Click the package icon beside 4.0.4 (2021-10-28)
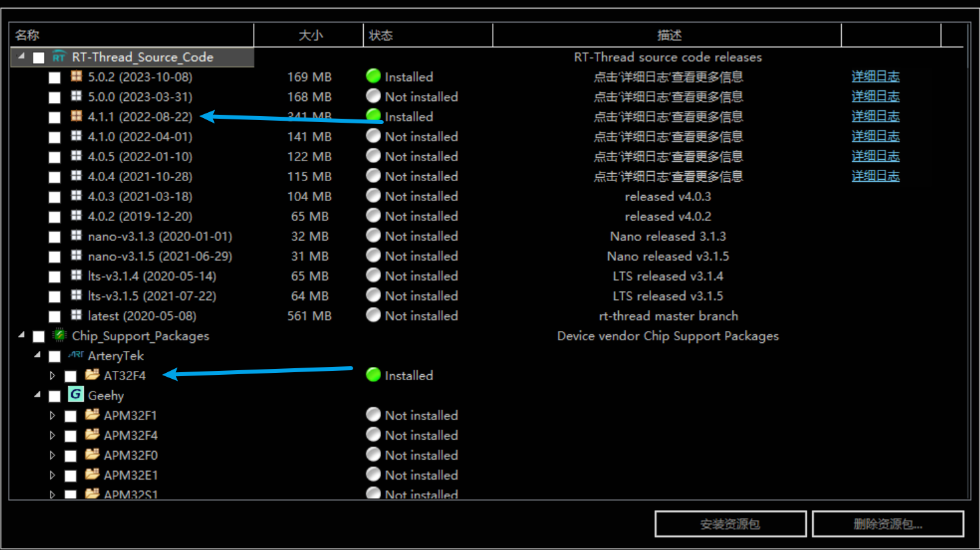 76,176
